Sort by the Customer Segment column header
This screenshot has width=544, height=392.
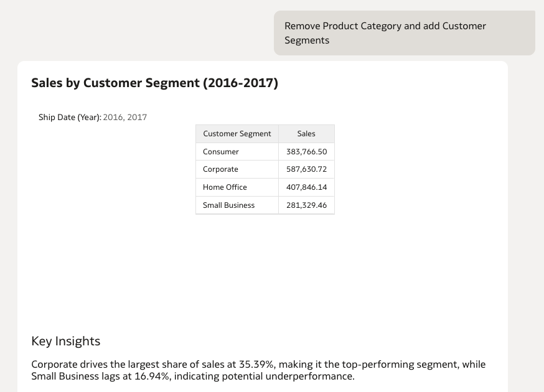pyautogui.click(x=237, y=134)
